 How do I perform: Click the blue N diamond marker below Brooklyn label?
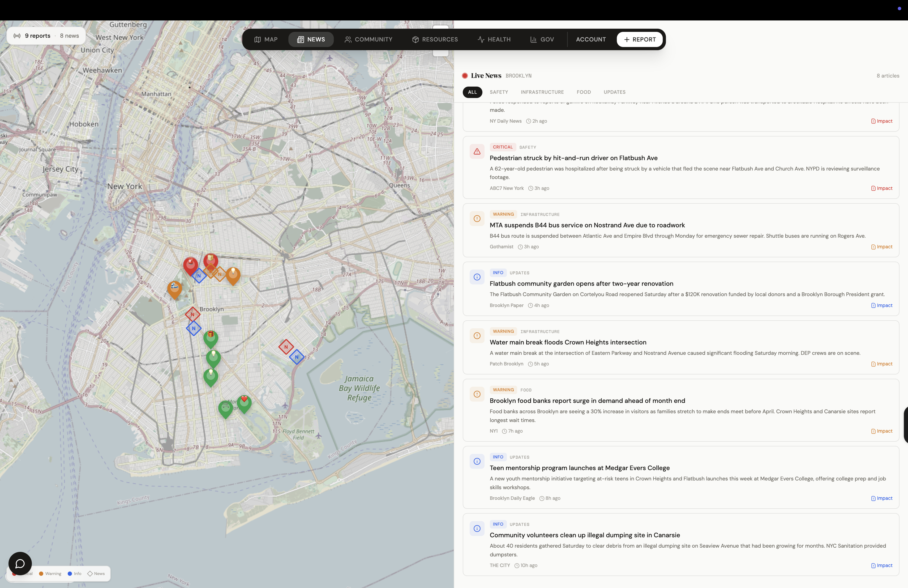194,328
